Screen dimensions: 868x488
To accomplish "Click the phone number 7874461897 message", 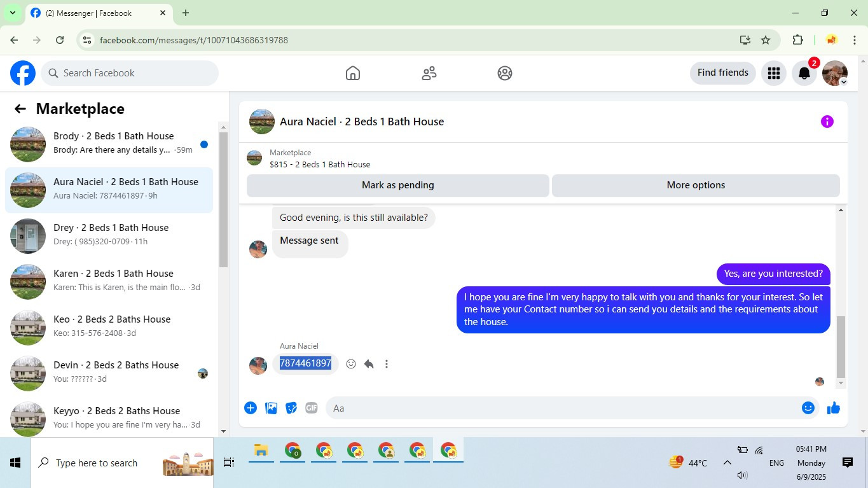I will (305, 363).
